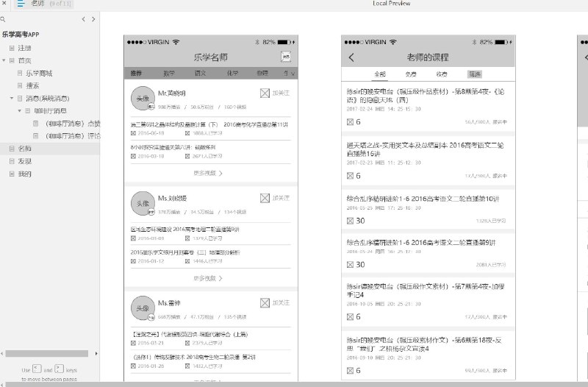Open course 陈sir的晚安电台 第8期第4夜
Screen dimensions: 588x387
(426, 96)
